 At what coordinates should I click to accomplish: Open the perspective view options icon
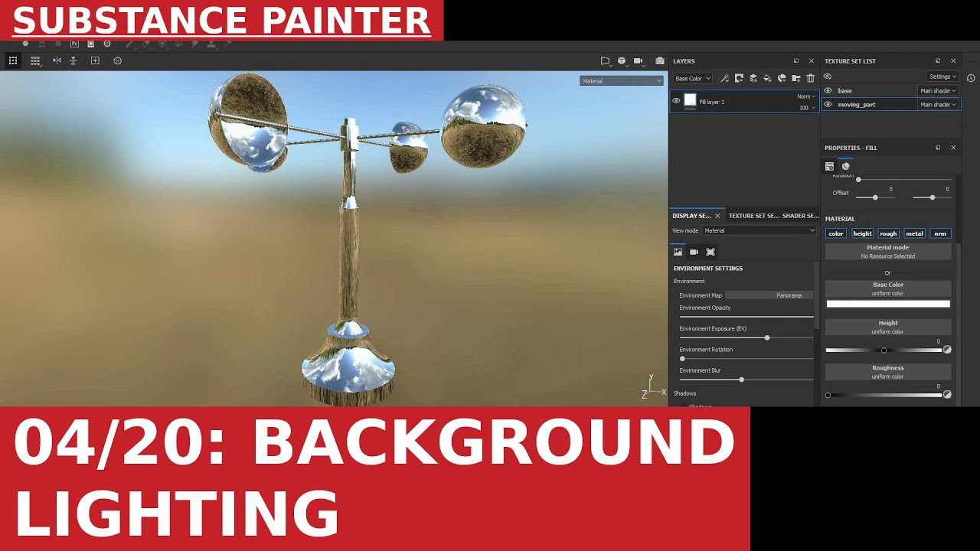coord(605,60)
